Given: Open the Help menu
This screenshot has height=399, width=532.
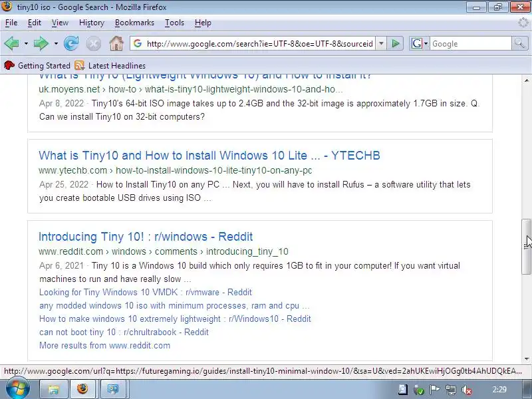Looking at the screenshot, I should 203,23.
